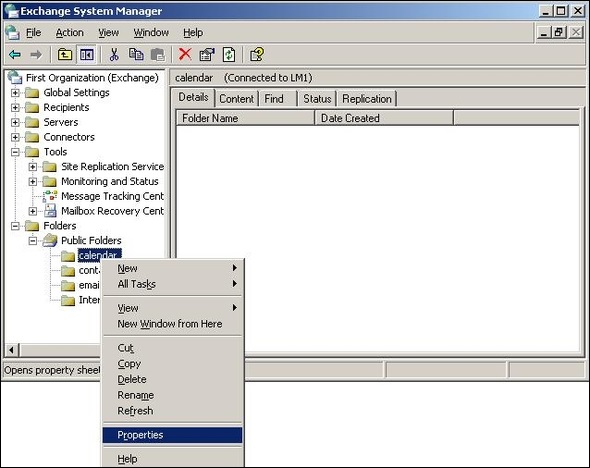Click the Forward arrow toolbar icon
Screen dimensions: 590x468
(36, 55)
